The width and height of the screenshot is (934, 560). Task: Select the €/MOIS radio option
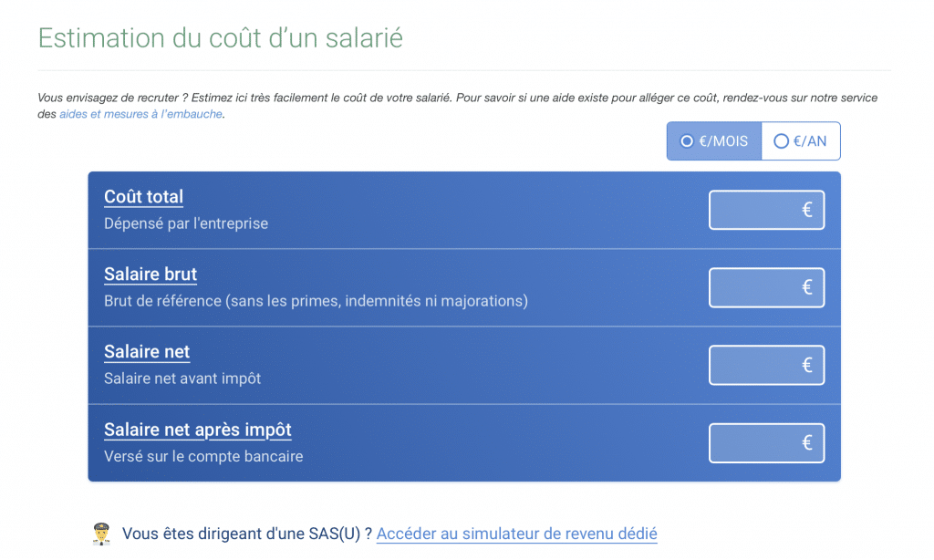[x=714, y=141]
